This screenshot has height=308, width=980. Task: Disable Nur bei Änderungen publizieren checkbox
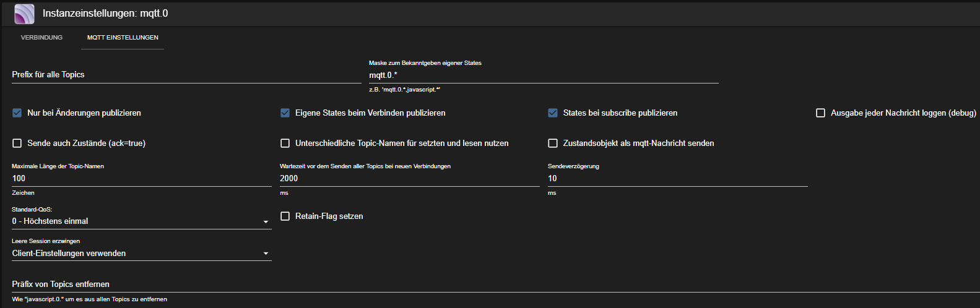[17, 113]
